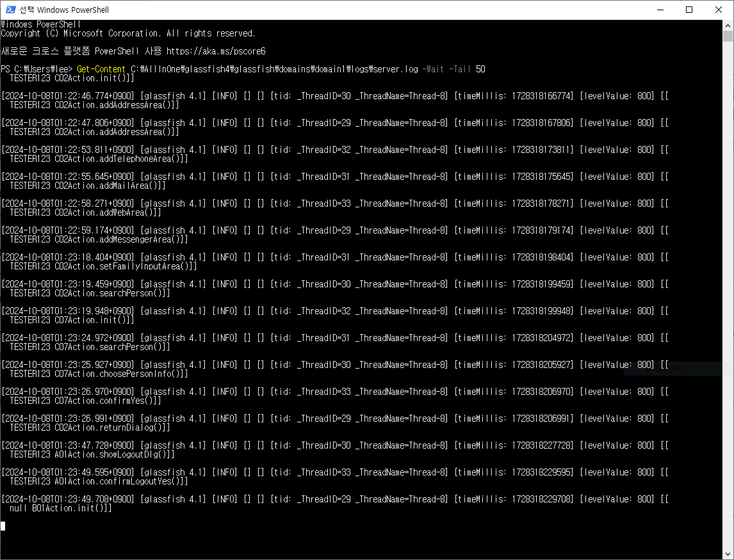Screen dimensions: 734x560
Task: Click the A01Action.confirmLogoutYes() log line
Action: click(x=99, y=481)
